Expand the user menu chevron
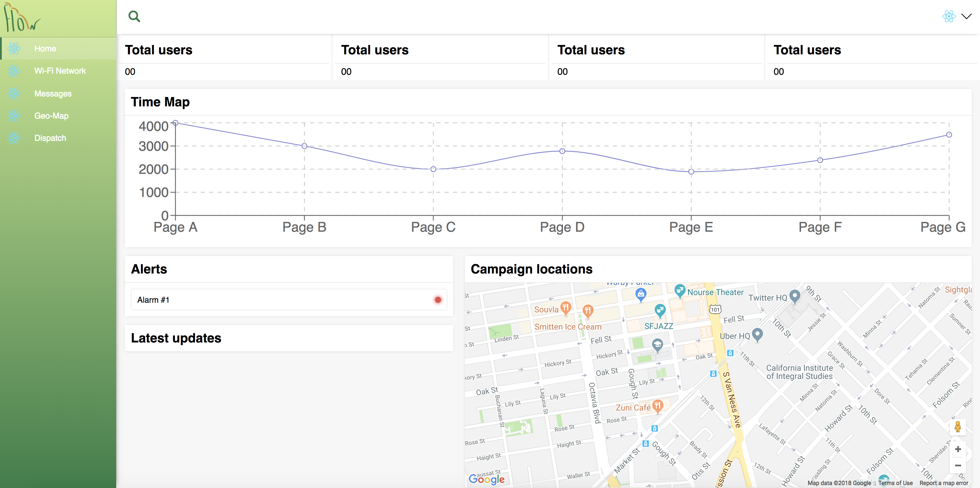Image resolution: width=980 pixels, height=488 pixels. click(966, 16)
